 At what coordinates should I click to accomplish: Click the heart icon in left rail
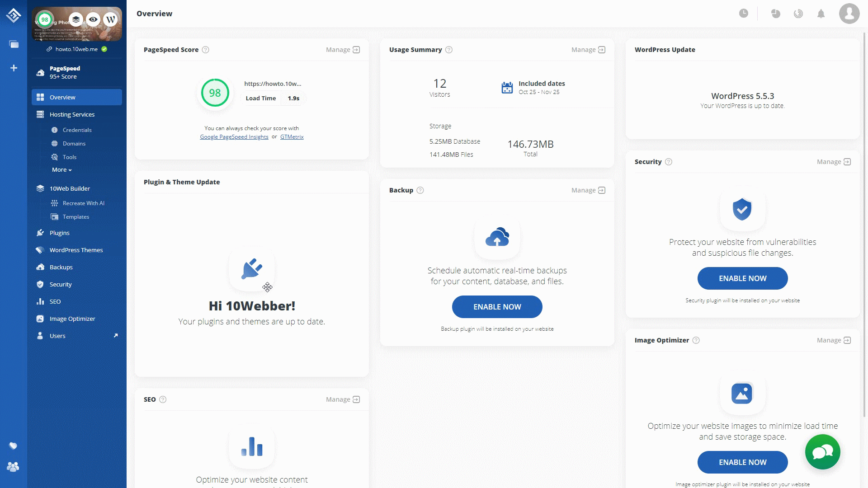[x=14, y=446]
